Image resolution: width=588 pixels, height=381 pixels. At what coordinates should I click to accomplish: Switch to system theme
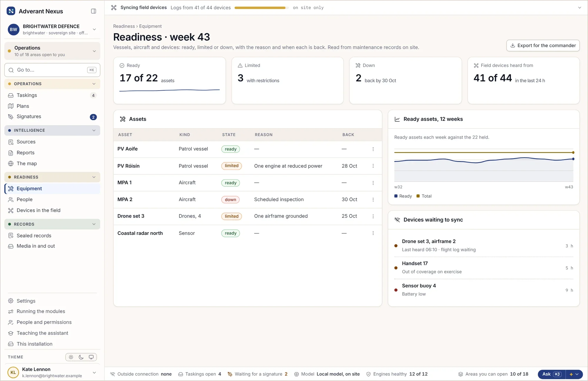91,357
